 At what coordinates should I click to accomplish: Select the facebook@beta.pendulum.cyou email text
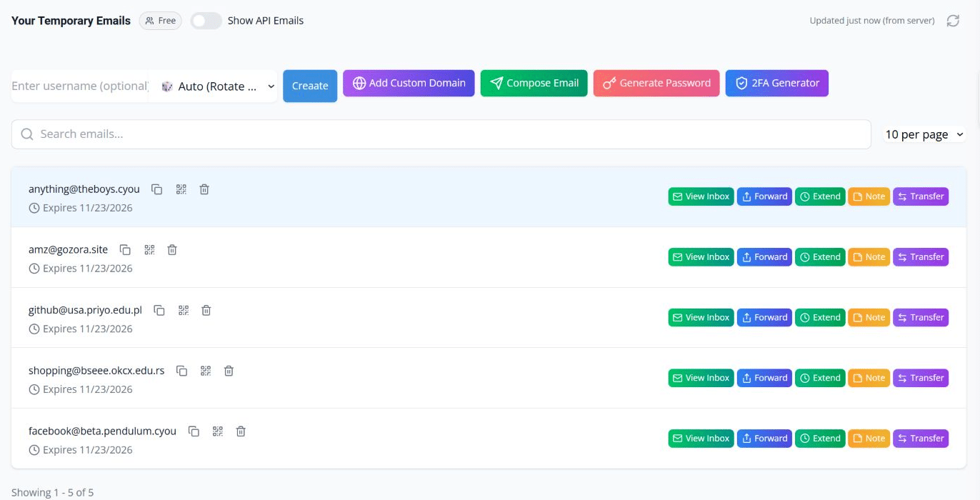click(102, 431)
